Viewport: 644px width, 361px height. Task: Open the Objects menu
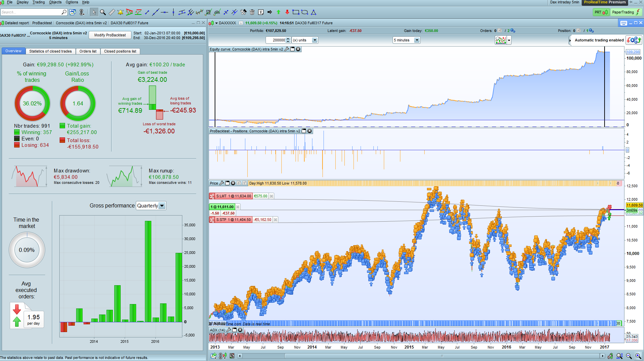click(x=55, y=2)
